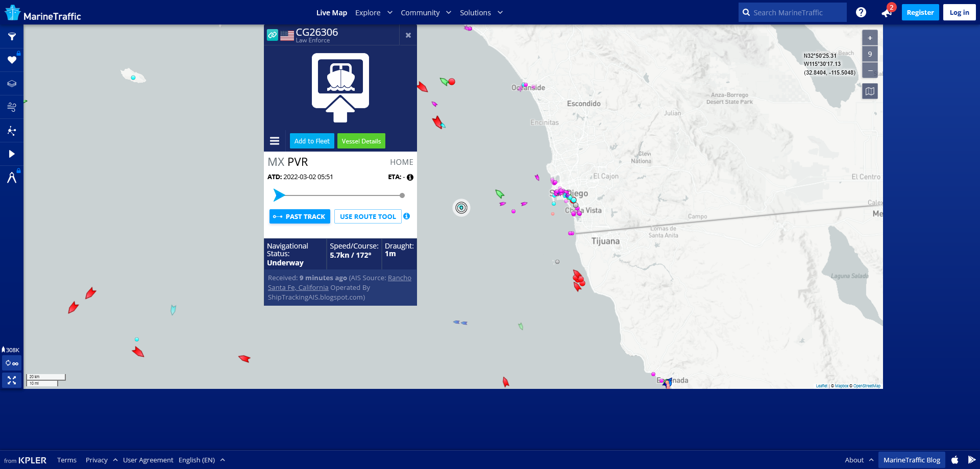The image size is (980, 469).
Task: Open the map style selector icon
Action: (x=870, y=91)
